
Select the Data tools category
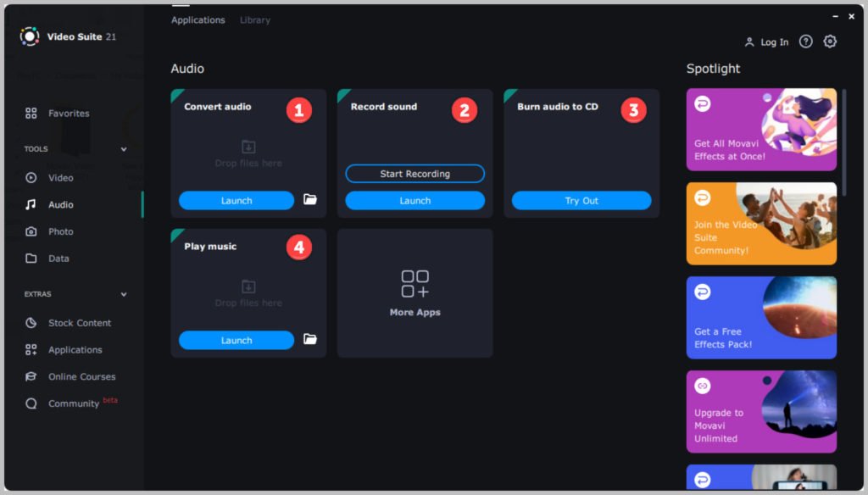[x=58, y=258]
